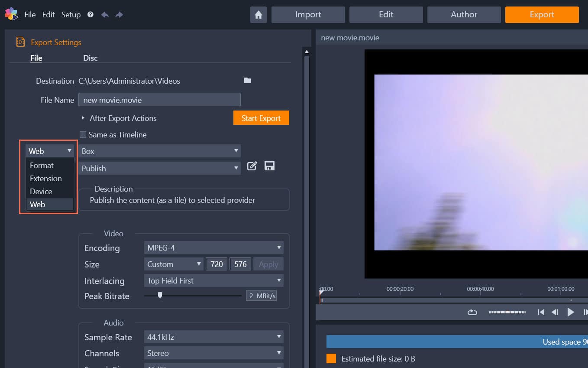Go to the Author tab
Viewport: 588px width, 368px height.
tap(464, 14)
